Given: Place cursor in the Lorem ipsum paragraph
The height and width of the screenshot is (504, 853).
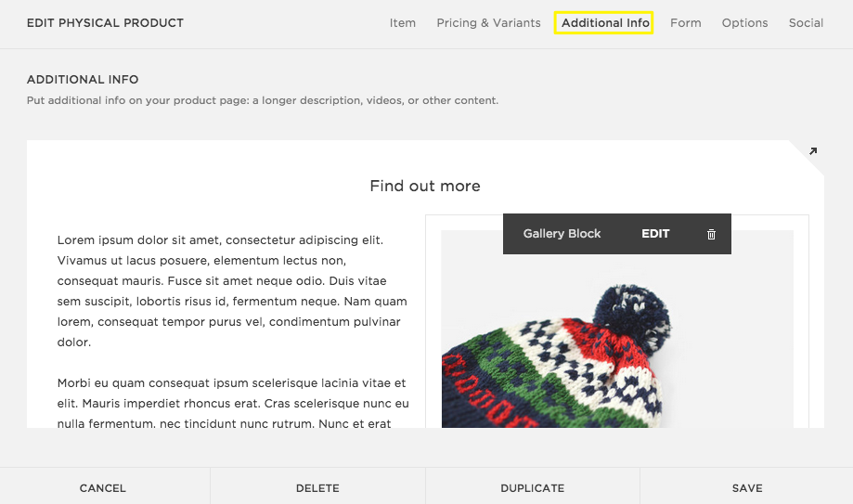Looking at the screenshot, I should 232,291.
